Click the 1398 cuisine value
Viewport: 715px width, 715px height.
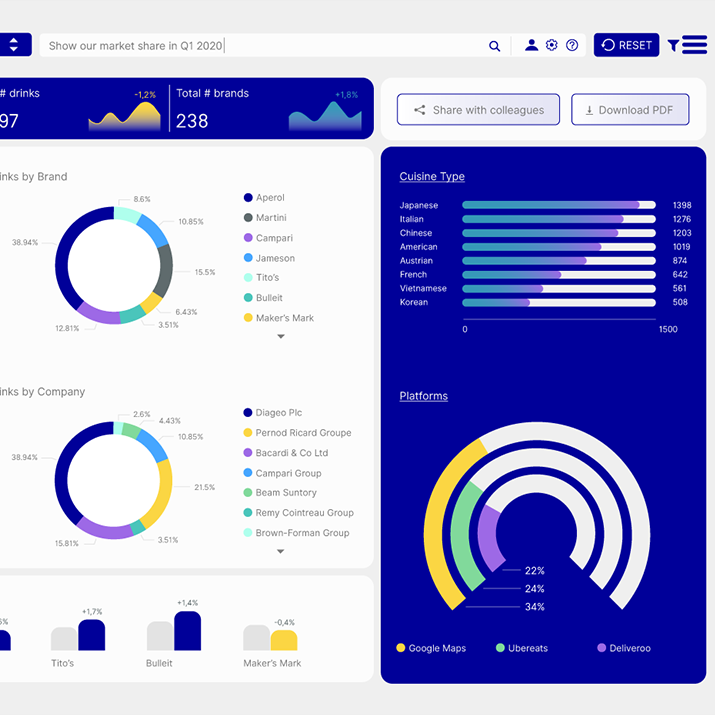[682, 205]
